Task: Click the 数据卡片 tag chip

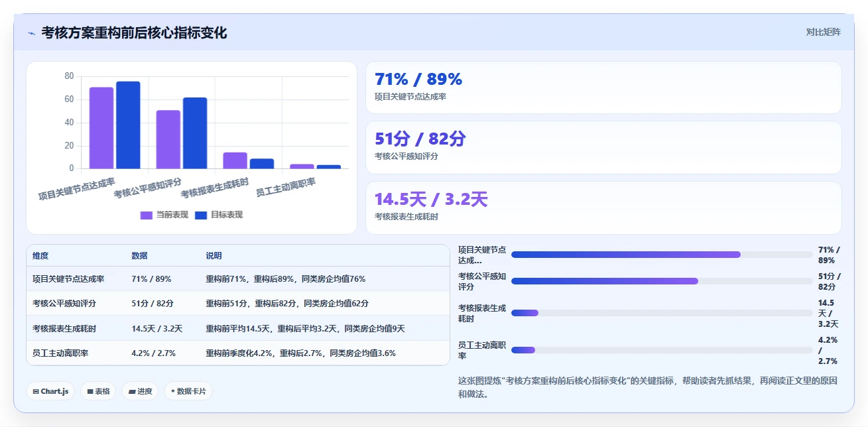Action: (x=188, y=391)
